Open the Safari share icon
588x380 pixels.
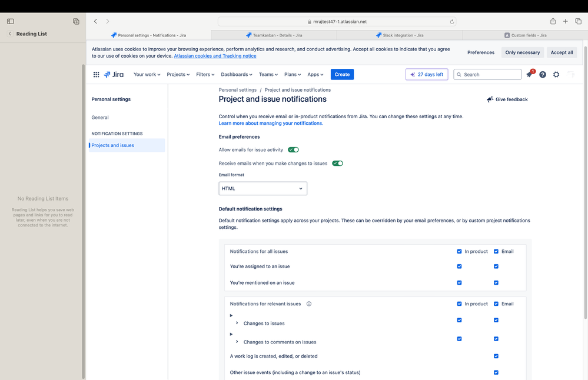point(553,21)
